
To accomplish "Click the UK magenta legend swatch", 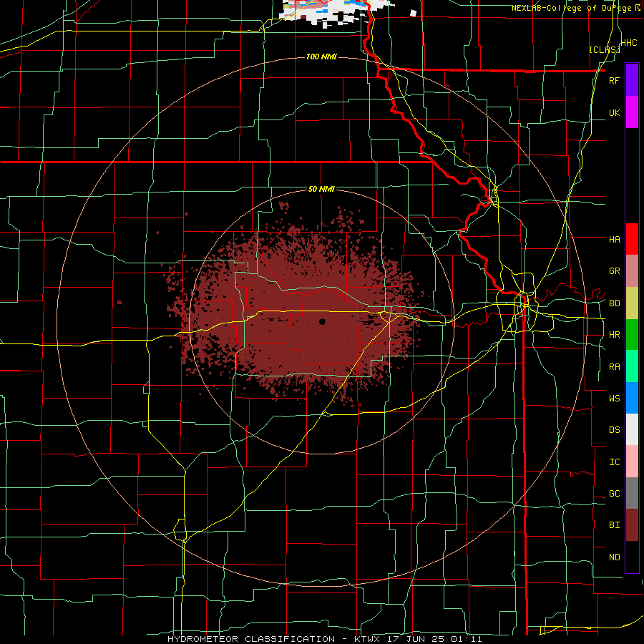I will click(632, 112).
